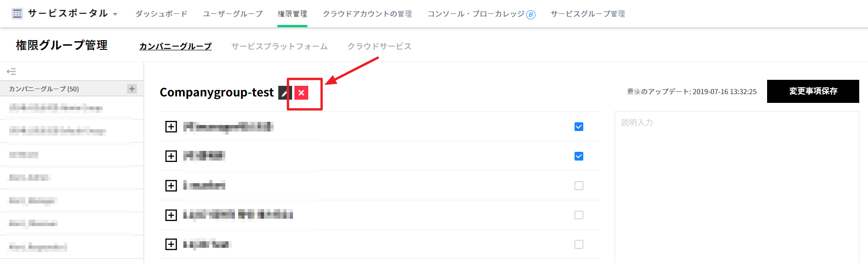Expand the first permission row

coord(171,126)
